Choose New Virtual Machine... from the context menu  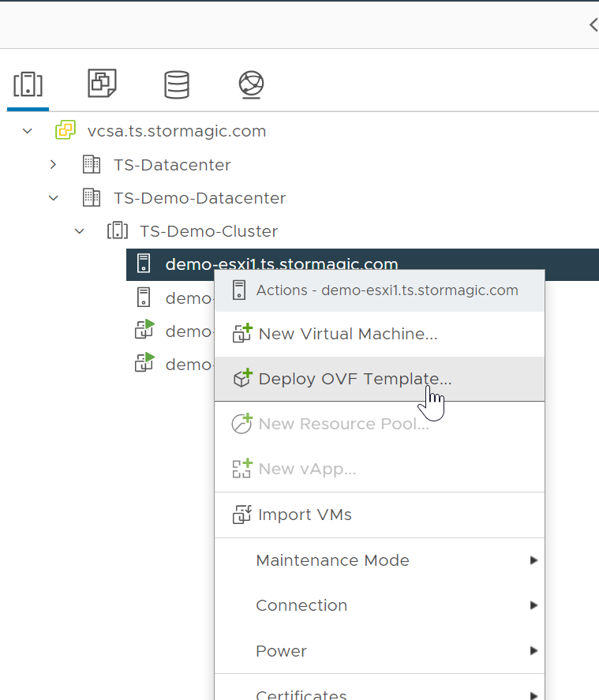pos(380,334)
